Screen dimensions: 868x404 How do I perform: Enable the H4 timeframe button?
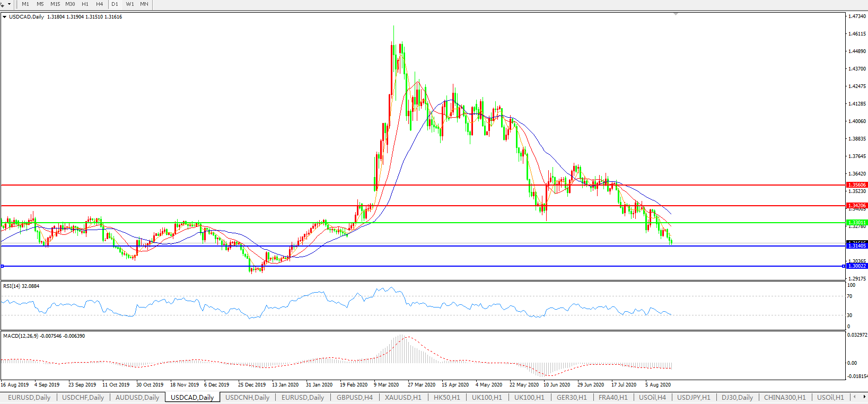100,4
